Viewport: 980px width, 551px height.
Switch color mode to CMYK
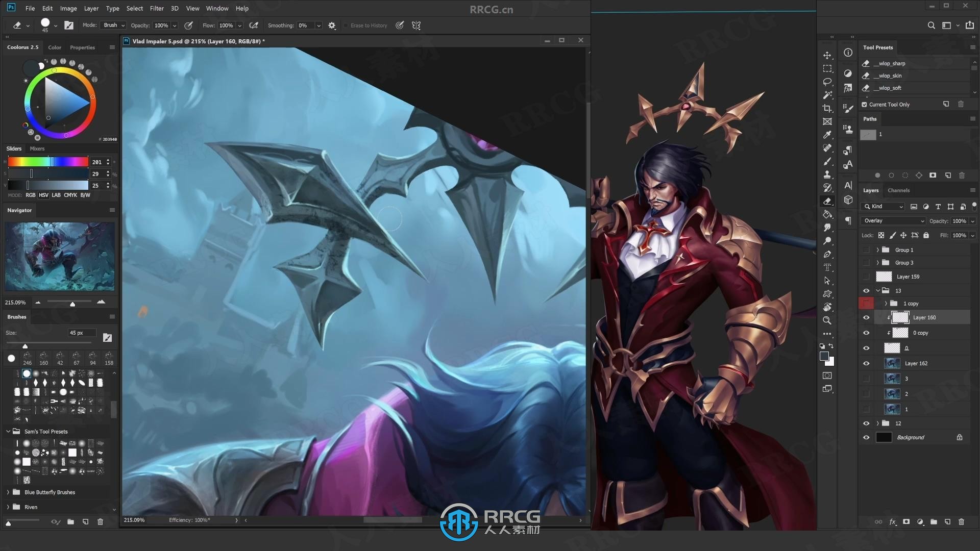point(70,195)
